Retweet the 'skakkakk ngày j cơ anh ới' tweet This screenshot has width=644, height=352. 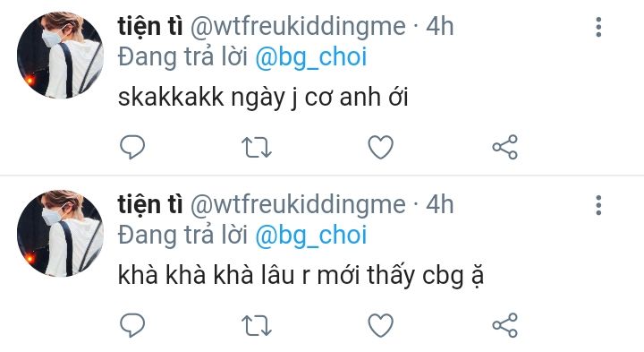(x=257, y=147)
